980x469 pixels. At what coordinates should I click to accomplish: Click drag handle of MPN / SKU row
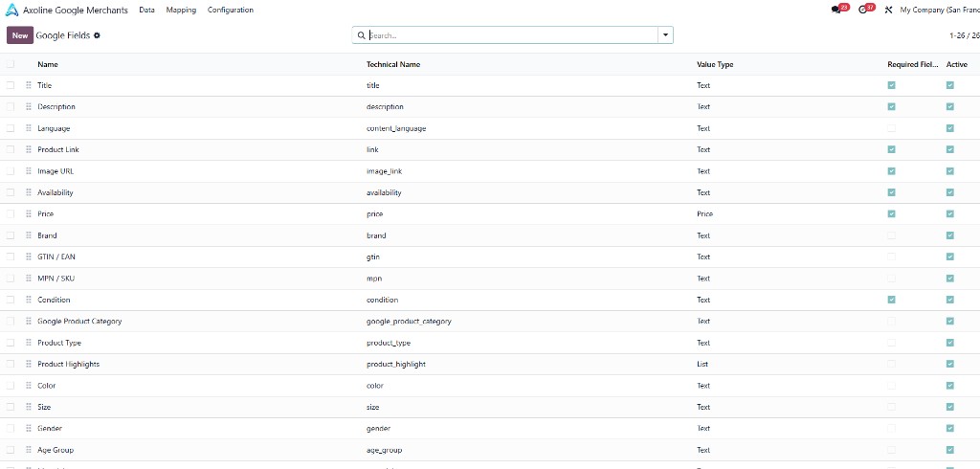(x=29, y=279)
